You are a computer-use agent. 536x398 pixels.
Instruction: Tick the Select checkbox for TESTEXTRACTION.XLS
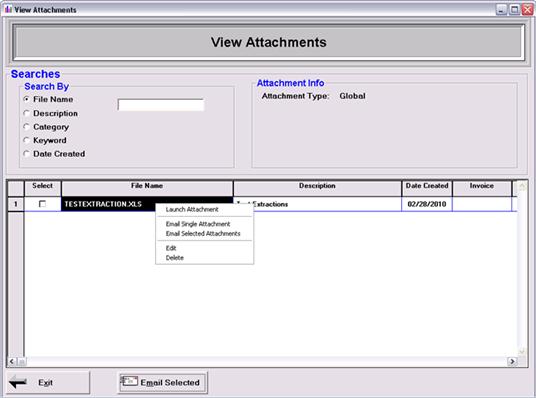click(42, 204)
